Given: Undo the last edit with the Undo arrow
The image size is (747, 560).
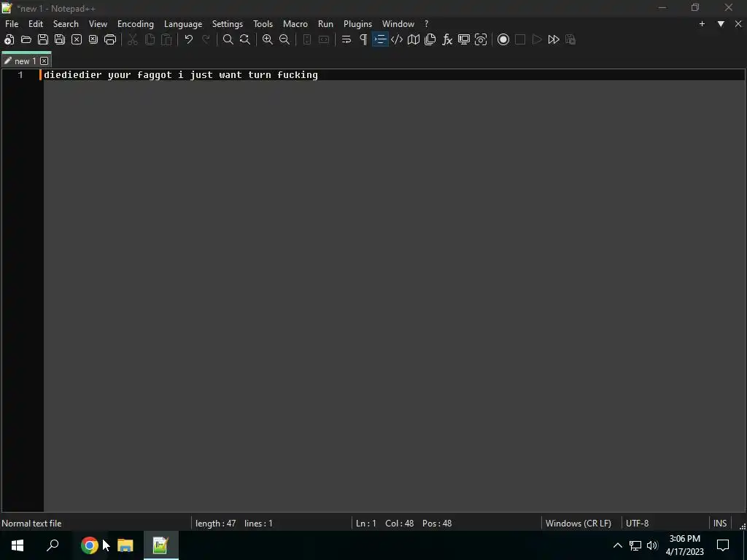Looking at the screenshot, I should click(189, 39).
